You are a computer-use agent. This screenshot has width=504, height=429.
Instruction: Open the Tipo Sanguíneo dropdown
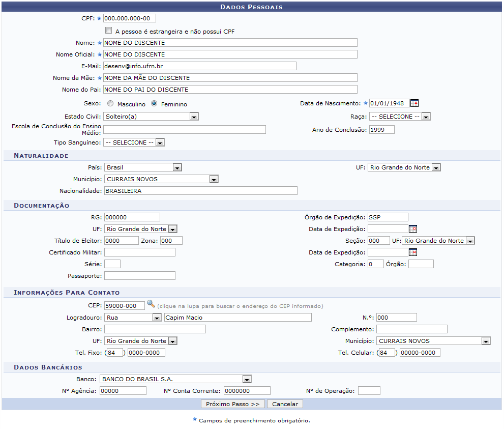coord(160,142)
